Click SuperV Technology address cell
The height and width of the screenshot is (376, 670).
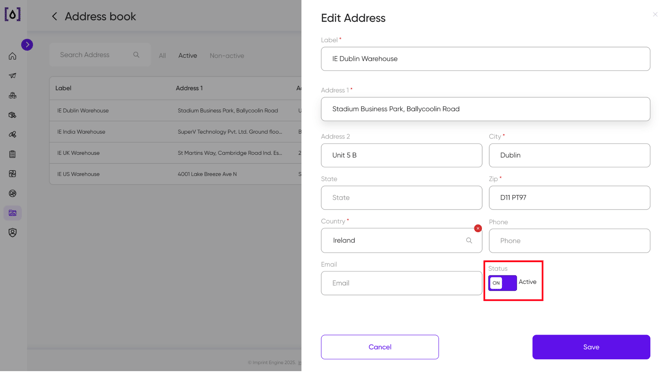click(x=229, y=132)
